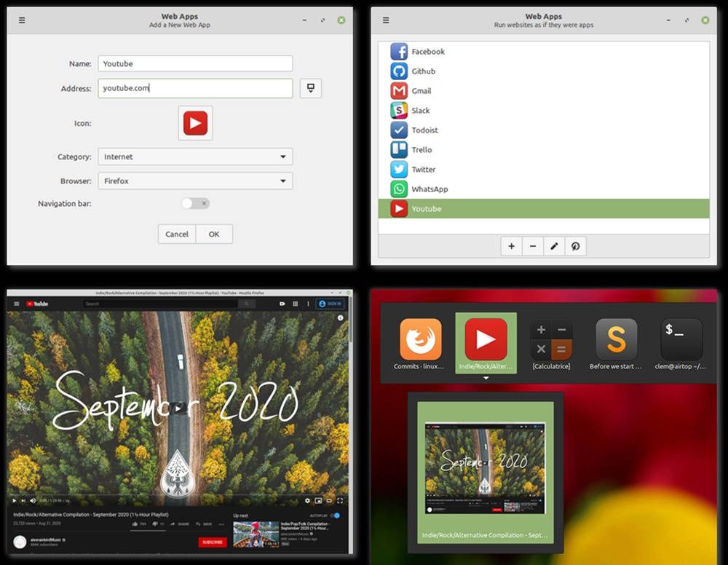The image size is (728, 565).
Task: Switch to terminal clem@airtop window in switcher
Action: coord(681,344)
